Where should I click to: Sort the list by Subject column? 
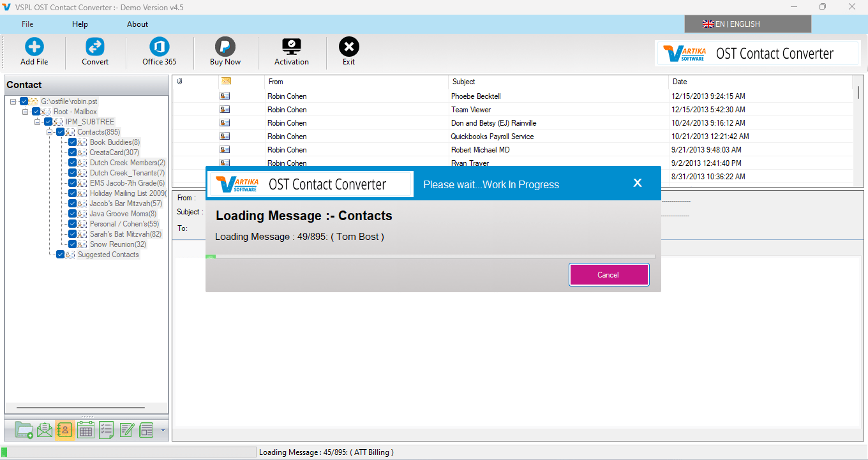(558, 82)
